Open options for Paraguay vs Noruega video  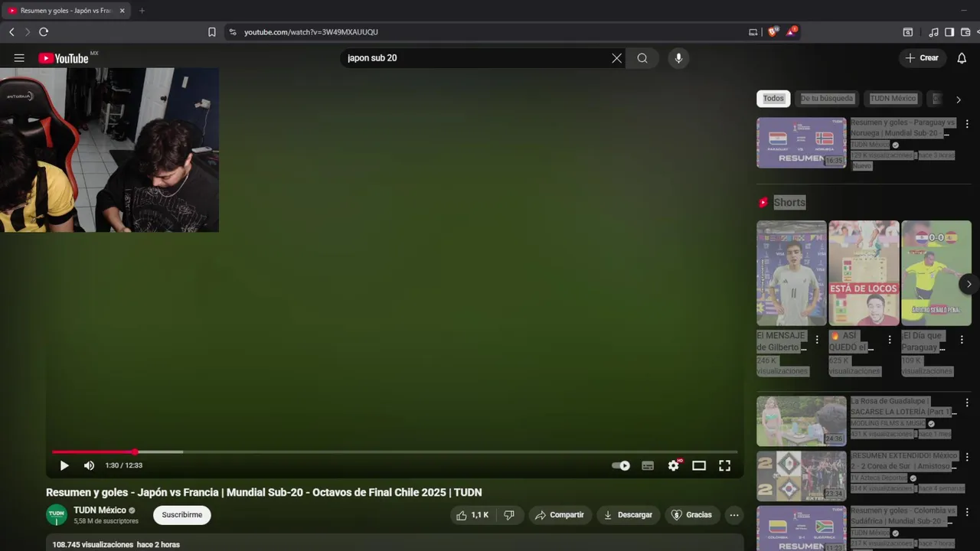pyautogui.click(x=967, y=124)
